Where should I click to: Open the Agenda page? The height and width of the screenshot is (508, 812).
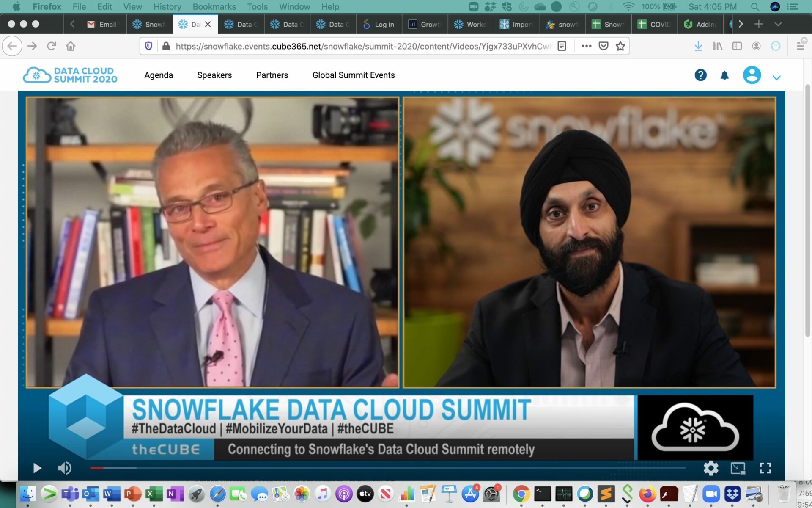pyautogui.click(x=159, y=75)
